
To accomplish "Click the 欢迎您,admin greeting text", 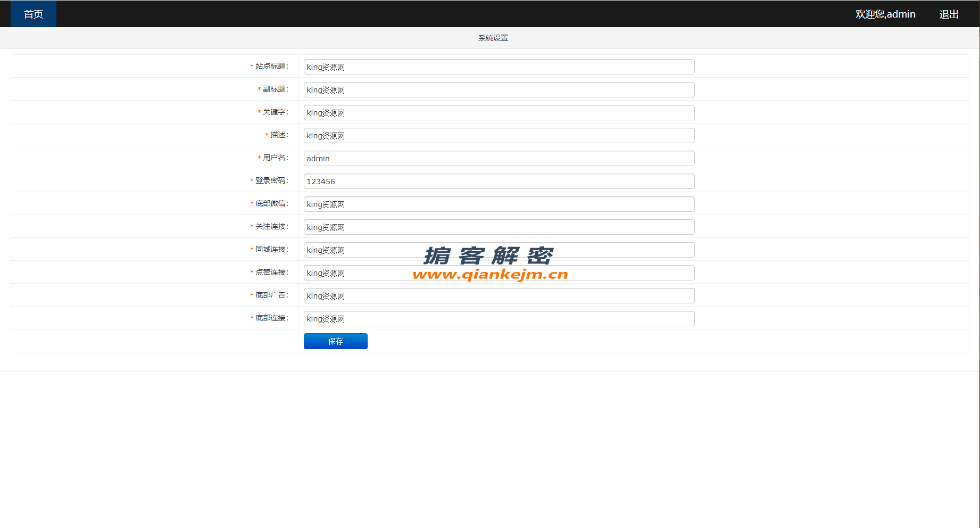I will pyautogui.click(x=885, y=14).
